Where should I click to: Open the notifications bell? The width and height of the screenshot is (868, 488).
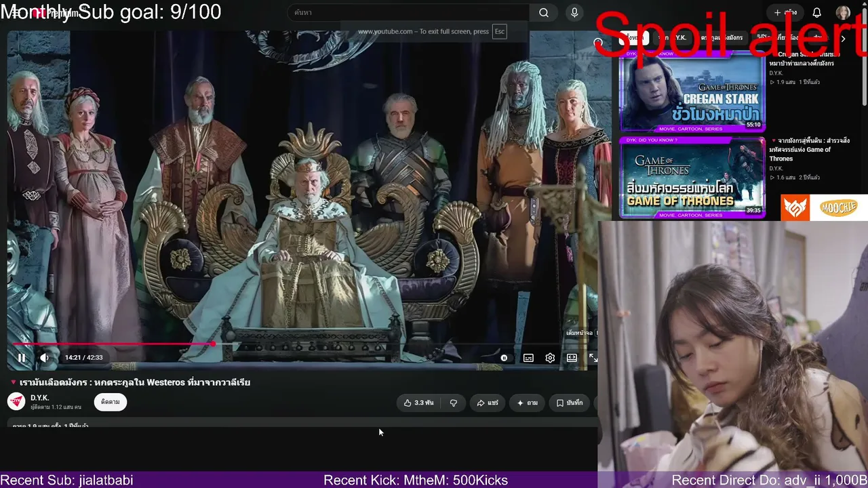click(817, 13)
